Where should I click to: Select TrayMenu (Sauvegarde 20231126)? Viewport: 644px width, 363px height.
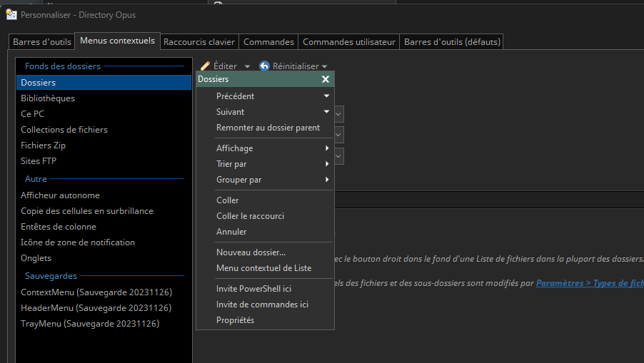(x=104, y=324)
